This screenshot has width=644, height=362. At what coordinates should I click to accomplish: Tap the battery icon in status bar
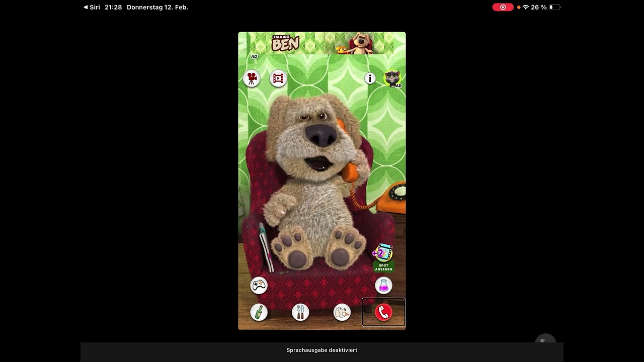[555, 7]
